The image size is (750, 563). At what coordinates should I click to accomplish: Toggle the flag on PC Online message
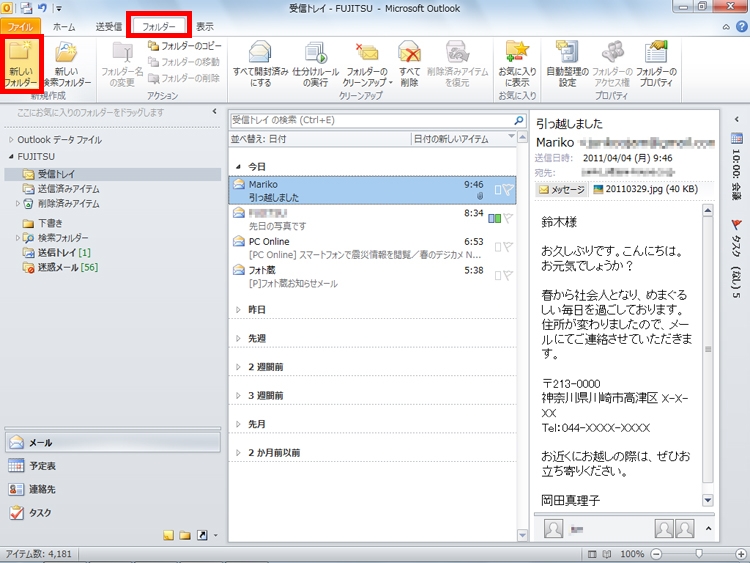click(x=508, y=247)
